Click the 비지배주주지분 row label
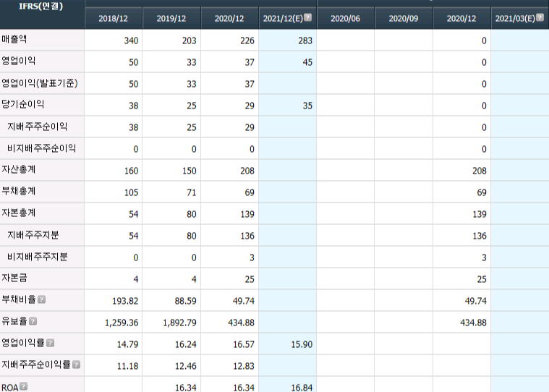 [x=38, y=257]
